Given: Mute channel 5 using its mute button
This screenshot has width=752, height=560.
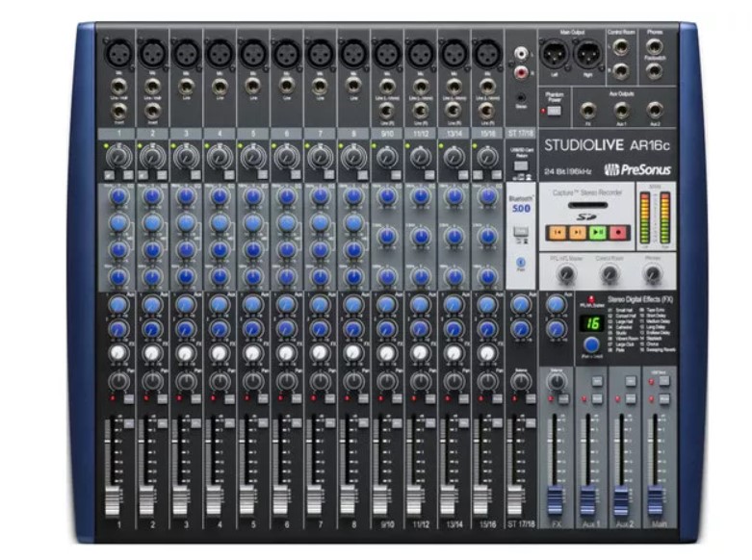Looking at the screenshot, I should coord(263,398).
